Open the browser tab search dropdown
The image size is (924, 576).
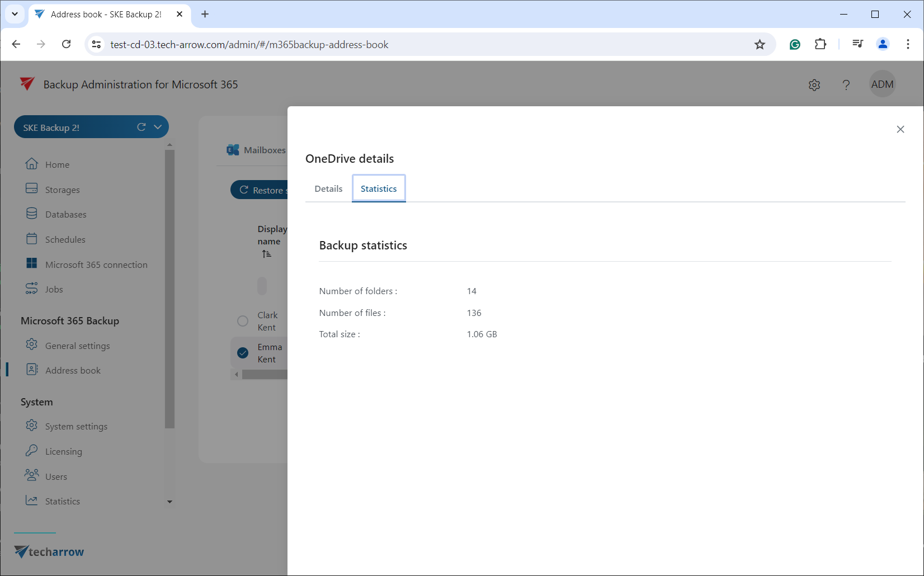coord(15,14)
